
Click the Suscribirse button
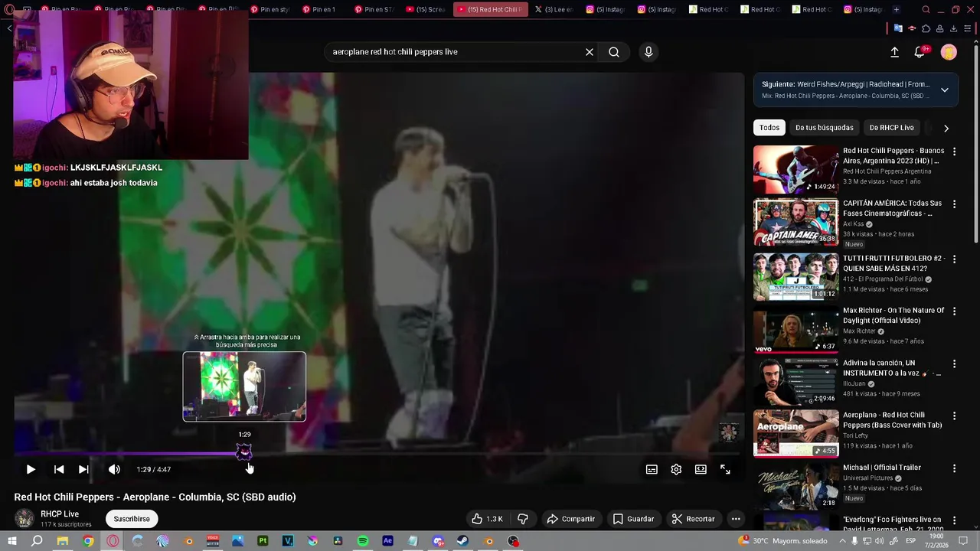click(132, 519)
